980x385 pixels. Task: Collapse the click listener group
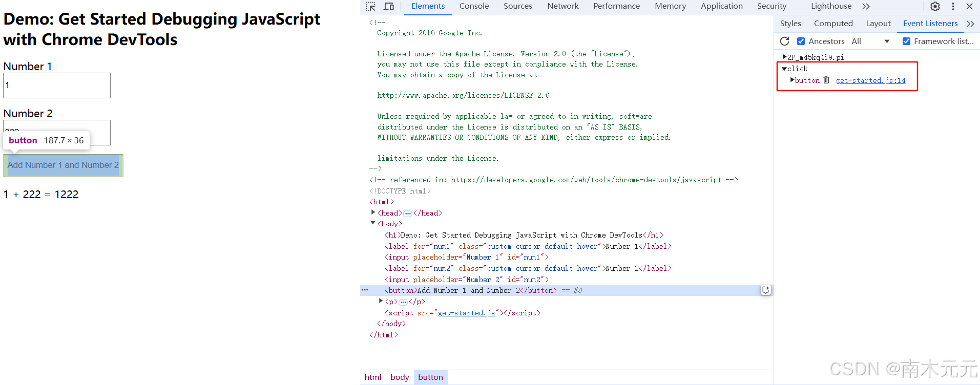point(784,68)
